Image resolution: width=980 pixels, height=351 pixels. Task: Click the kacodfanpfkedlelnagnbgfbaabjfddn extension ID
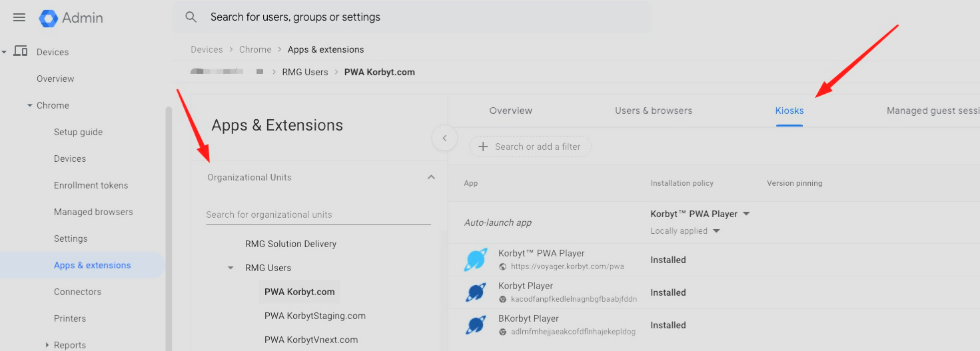coord(574,299)
